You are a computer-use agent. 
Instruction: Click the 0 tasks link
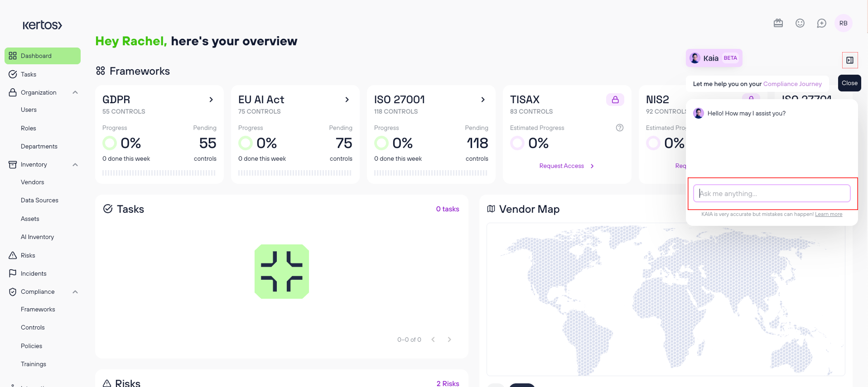[448, 209]
